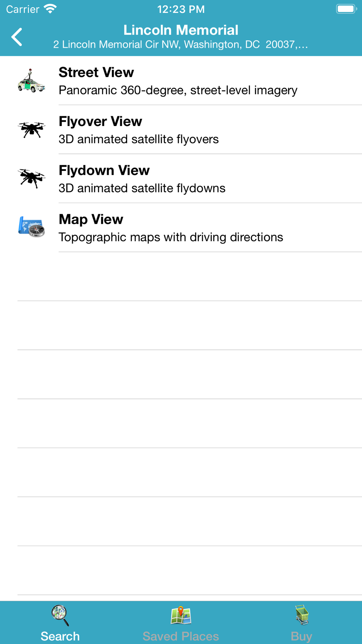
Task: Select Map View list entry
Action: 181,227
